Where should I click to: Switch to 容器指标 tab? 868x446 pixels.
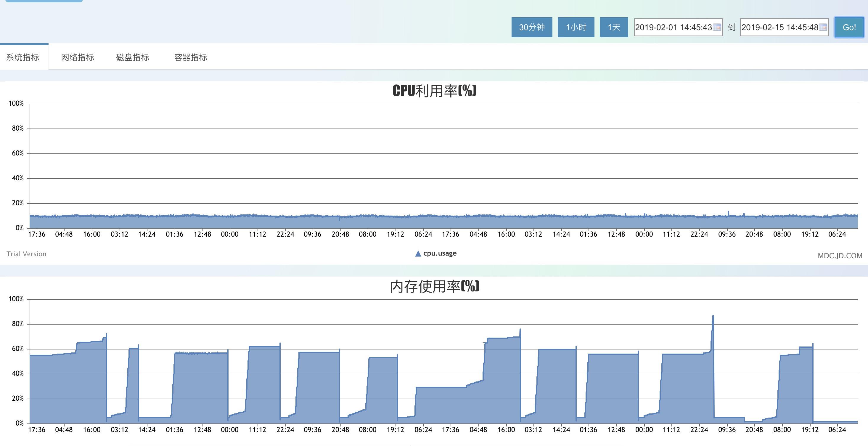(190, 57)
